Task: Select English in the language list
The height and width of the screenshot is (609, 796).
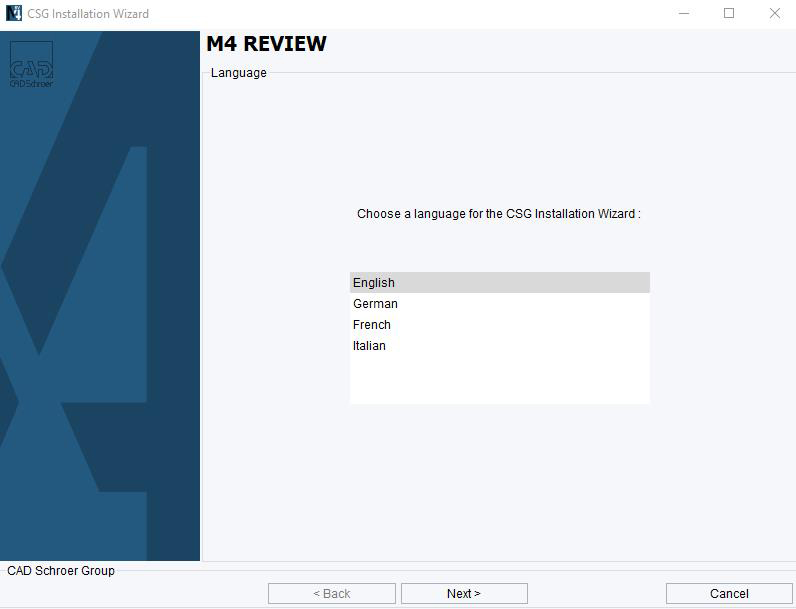Action: [x=500, y=283]
